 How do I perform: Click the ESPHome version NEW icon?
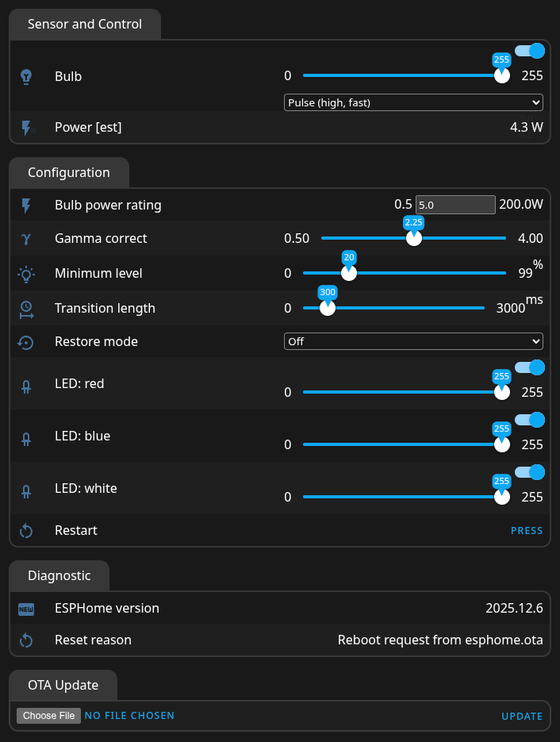26,609
